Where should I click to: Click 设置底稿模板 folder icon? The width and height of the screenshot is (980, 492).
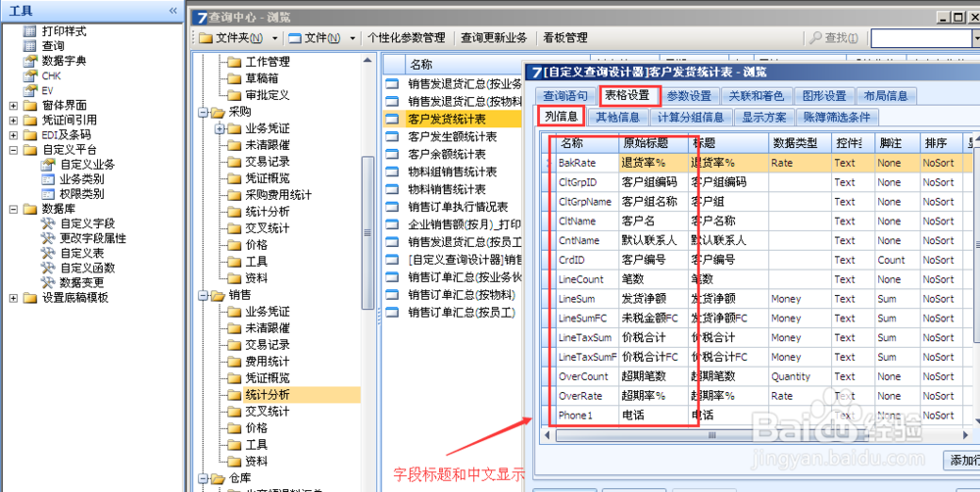[x=29, y=298]
